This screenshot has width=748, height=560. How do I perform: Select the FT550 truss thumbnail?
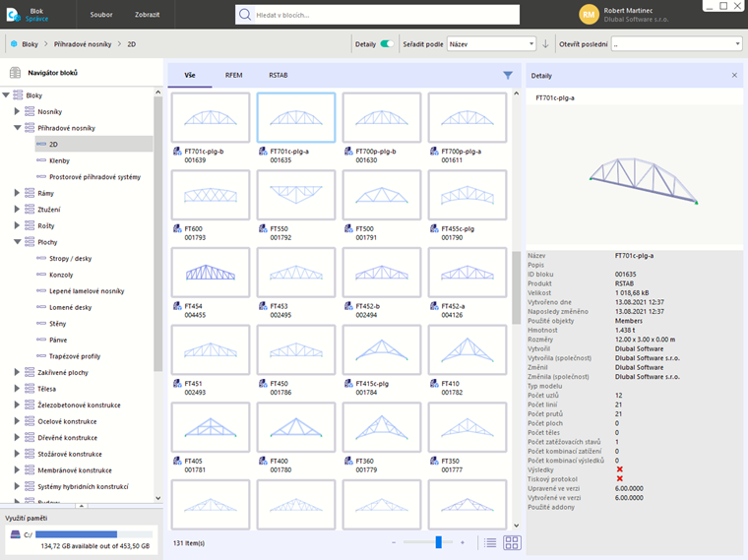(296, 195)
